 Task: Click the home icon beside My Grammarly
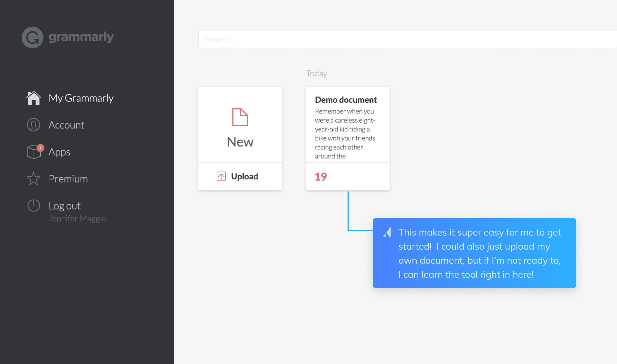(x=34, y=98)
